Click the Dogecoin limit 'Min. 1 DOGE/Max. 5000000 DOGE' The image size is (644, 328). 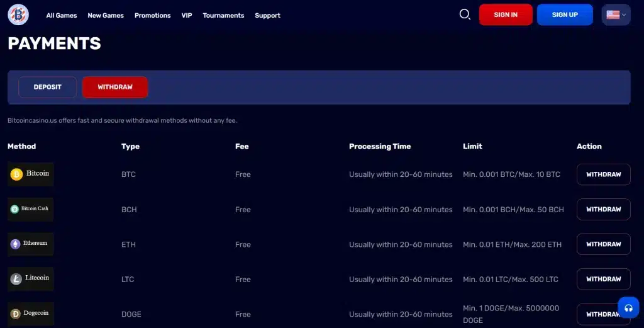511,314
